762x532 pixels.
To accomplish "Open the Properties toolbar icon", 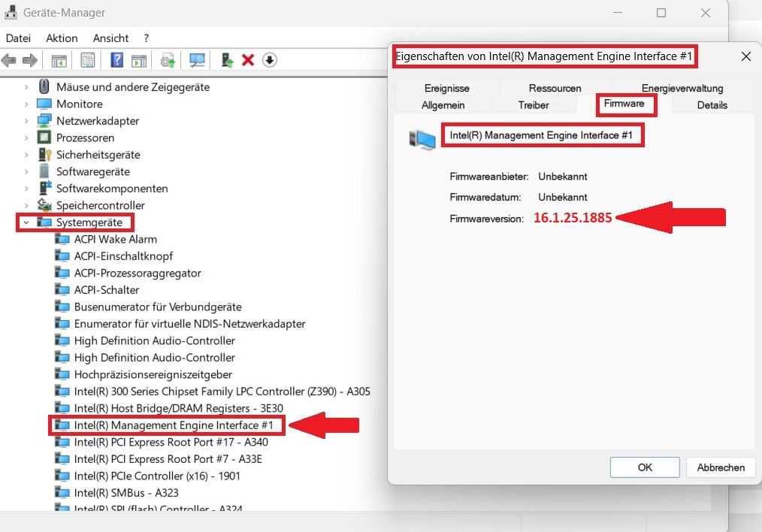I will pos(88,60).
